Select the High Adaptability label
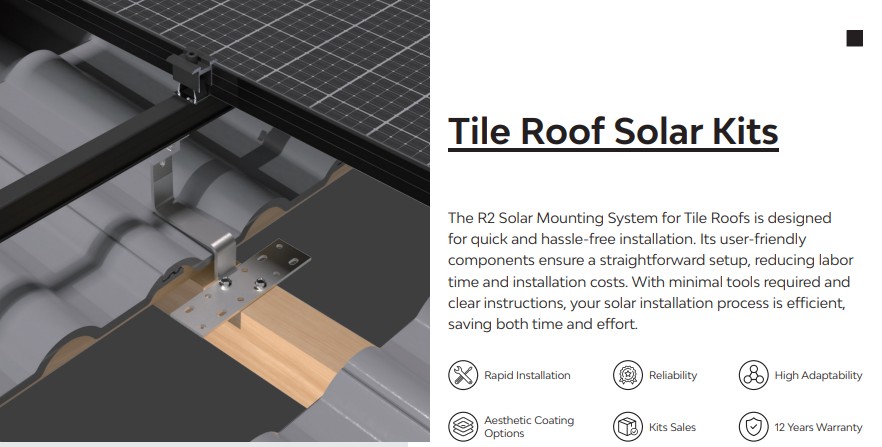Viewport: 882px width, 447px height. (818, 376)
